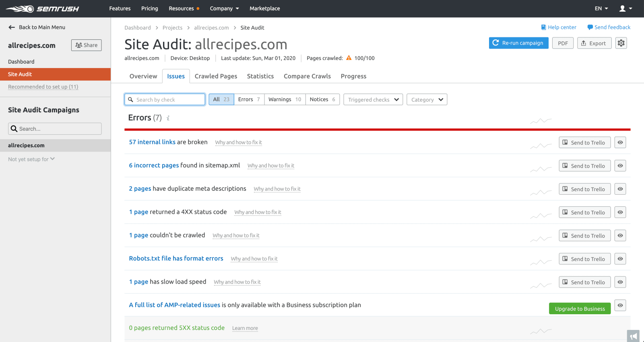Open trend sparkline for 4XX status code row
This screenshot has height=342, width=644.
(x=541, y=216)
